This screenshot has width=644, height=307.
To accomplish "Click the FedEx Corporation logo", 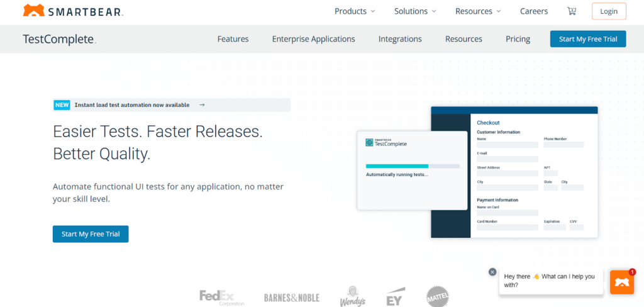I will 222,298.
